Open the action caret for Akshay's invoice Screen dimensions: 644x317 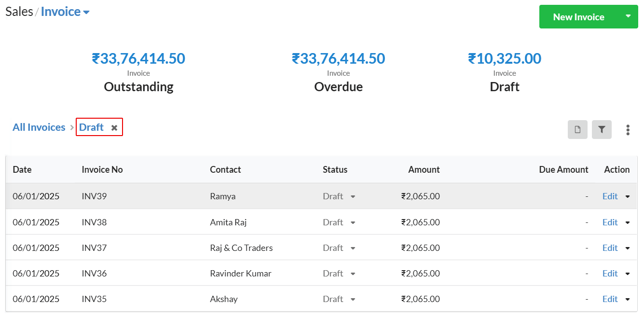(628, 299)
